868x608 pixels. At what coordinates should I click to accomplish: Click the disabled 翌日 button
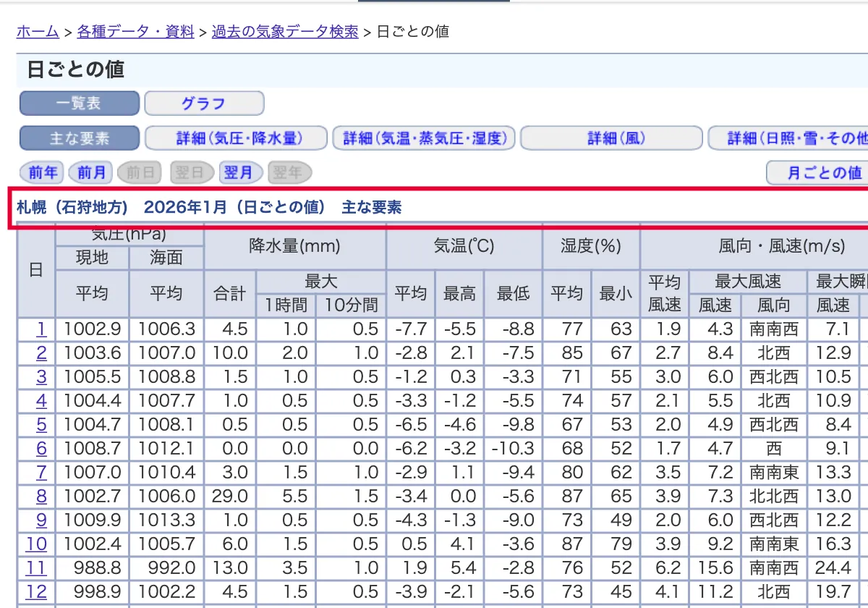point(192,173)
